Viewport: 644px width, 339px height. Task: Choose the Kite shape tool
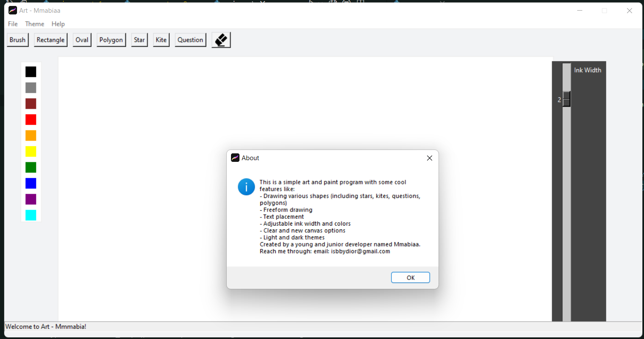pyautogui.click(x=161, y=40)
